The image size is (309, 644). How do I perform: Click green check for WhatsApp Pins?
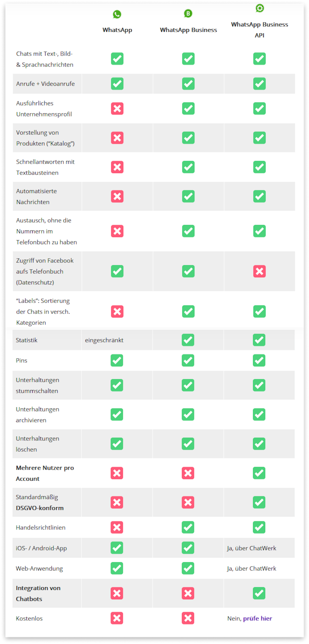(x=117, y=360)
